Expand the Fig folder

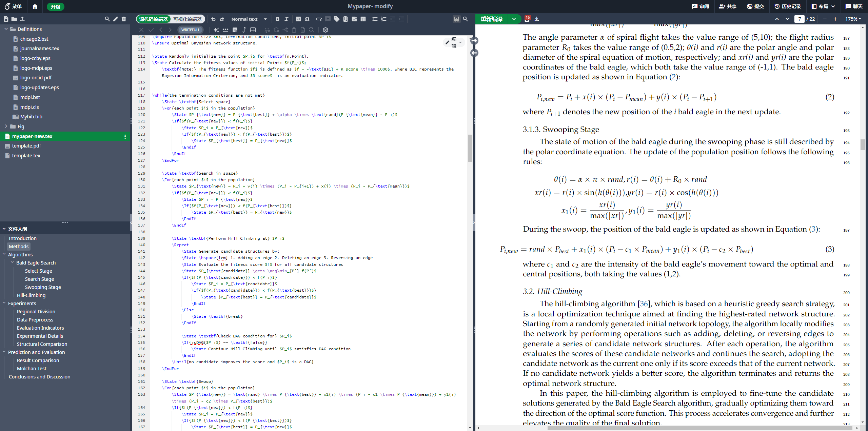coord(6,126)
